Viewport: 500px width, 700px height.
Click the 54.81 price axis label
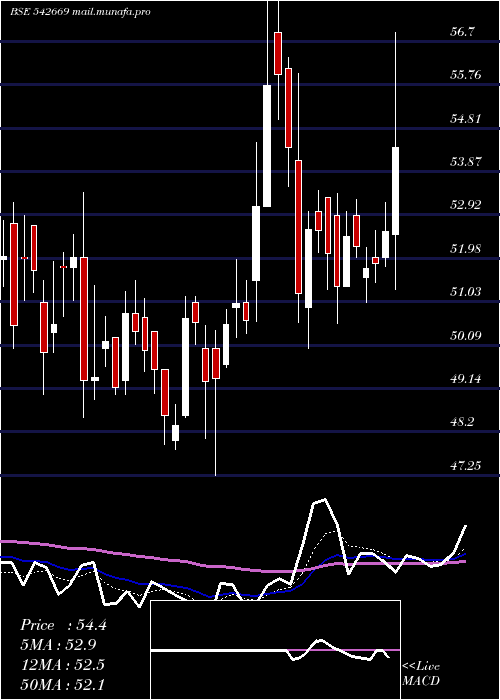coord(466,119)
